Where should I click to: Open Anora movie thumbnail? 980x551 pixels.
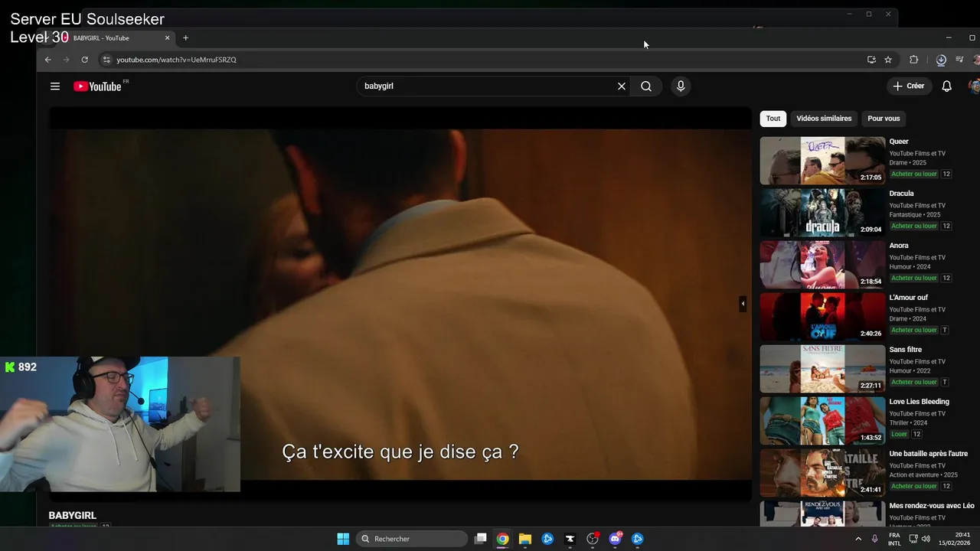tap(822, 265)
